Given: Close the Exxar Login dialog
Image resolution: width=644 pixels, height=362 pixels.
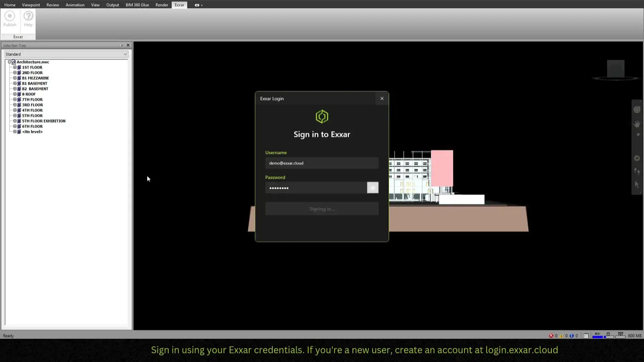Looking at the screenshot, I should click(x=382, y=99).
